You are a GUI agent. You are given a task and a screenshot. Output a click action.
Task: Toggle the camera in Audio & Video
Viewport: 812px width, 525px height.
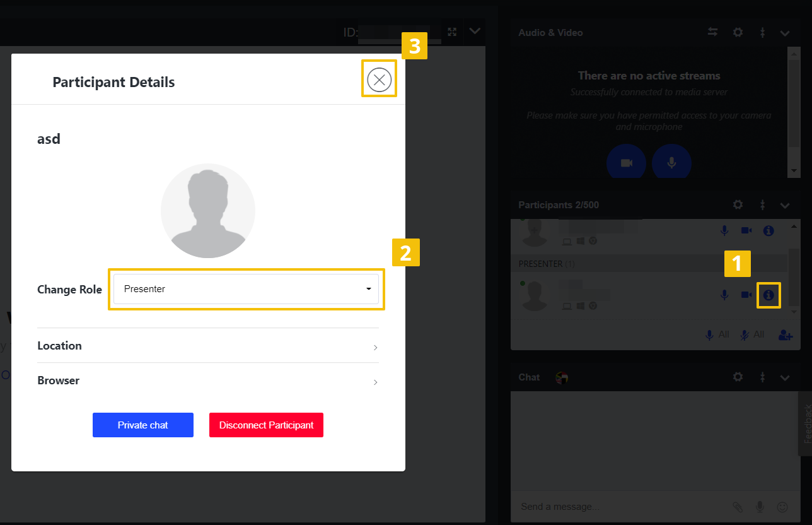(x=626, y=163)
